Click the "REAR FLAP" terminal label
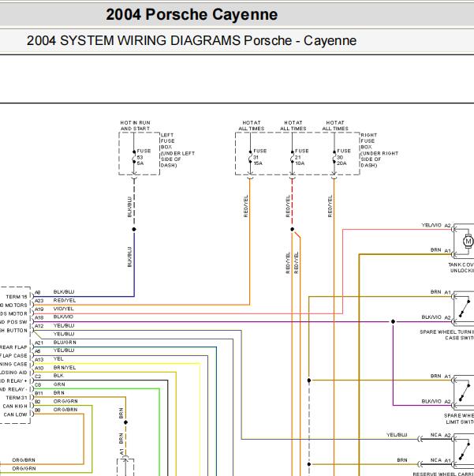Screen dimensions: 474x476 pyautogui.click(x=13, y=347)
